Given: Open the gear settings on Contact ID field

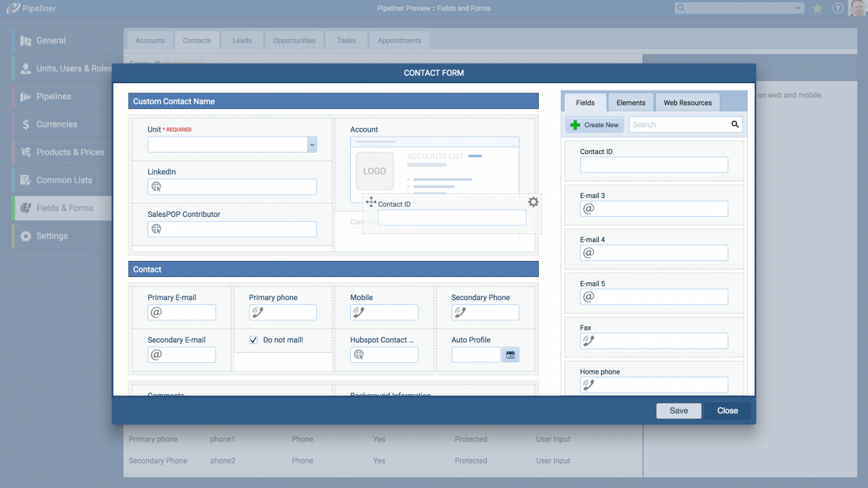Looking at the screenshot, I should [533, 202].
